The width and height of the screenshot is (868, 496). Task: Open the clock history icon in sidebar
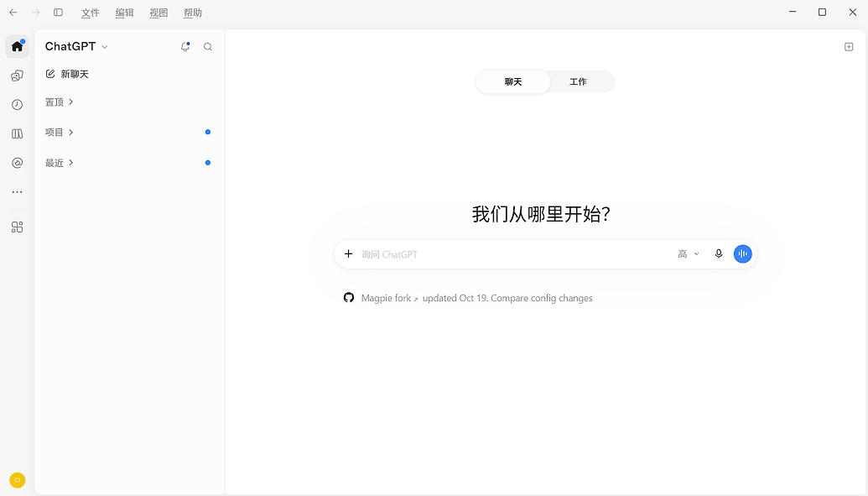coord(17,105)
